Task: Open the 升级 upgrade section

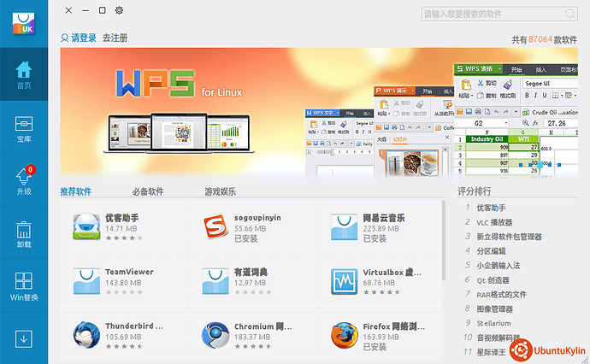Action: [x=24, y=180]
